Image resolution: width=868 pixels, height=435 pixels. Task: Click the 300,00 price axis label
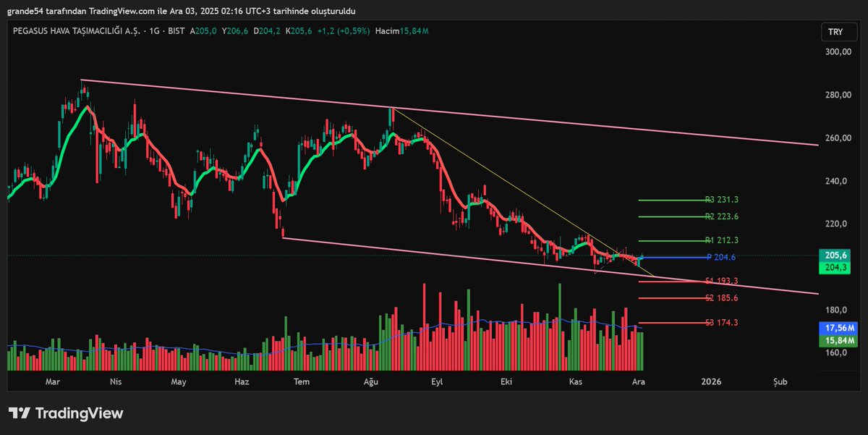tap(838, 52)
